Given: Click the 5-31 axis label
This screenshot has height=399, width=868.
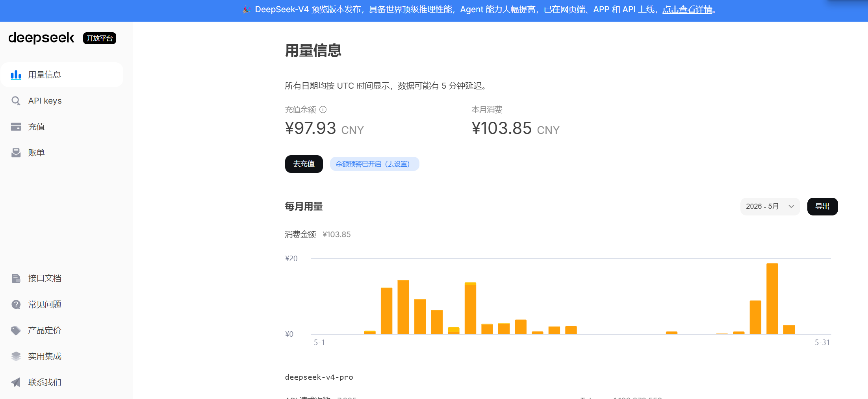Looking at the screenshot, I should (822, 343).
